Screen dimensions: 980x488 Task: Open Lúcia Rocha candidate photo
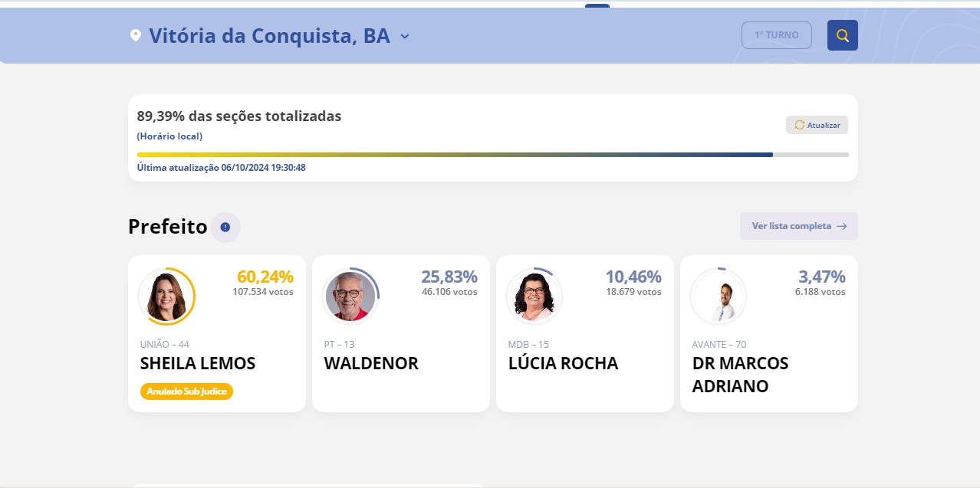534,296
